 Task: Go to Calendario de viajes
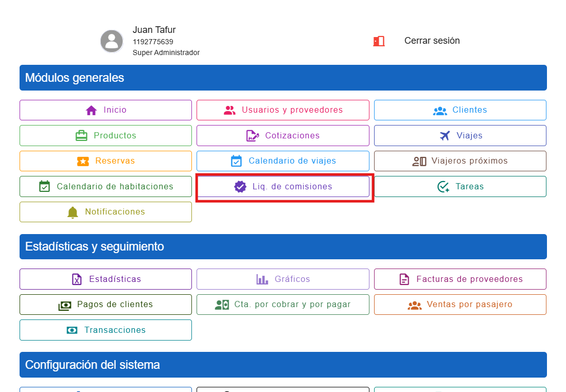coord(283,161)
